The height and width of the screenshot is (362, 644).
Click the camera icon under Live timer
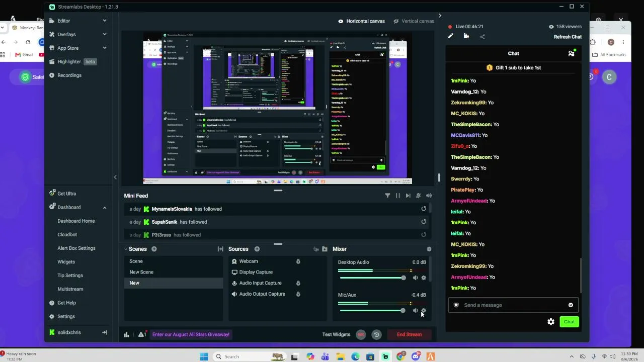click(466, 36)
